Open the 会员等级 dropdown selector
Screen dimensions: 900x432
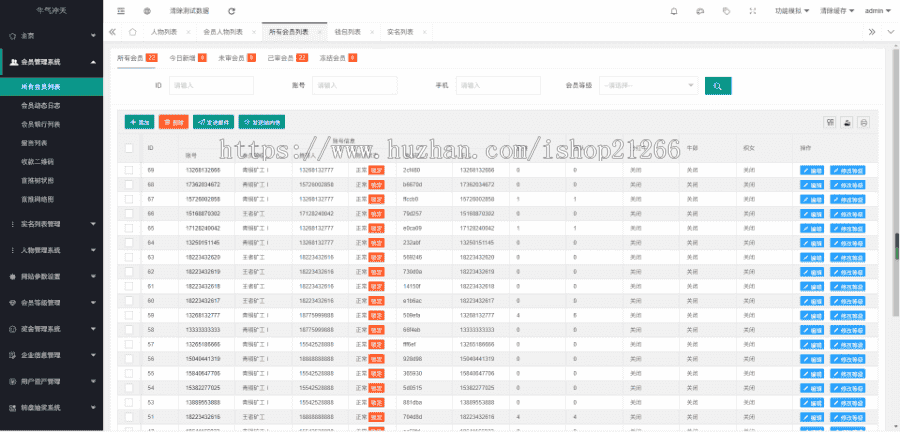[649, 86]
